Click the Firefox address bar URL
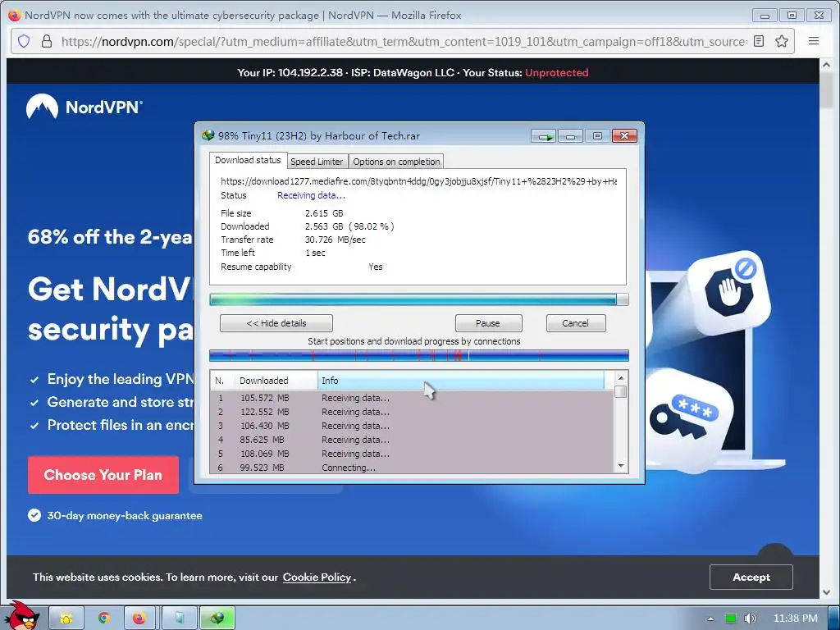 [x=404, y=41]
